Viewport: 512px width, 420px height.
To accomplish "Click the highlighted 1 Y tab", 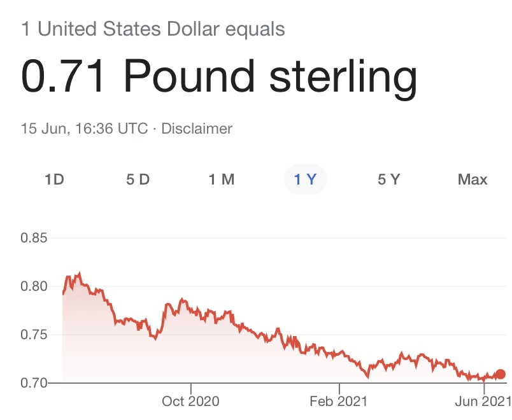I will [305, 179].
